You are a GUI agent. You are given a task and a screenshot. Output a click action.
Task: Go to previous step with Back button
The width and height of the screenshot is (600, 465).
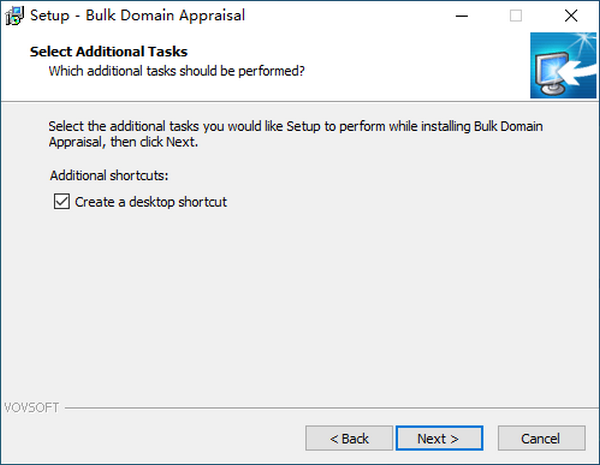pos(349,438)
